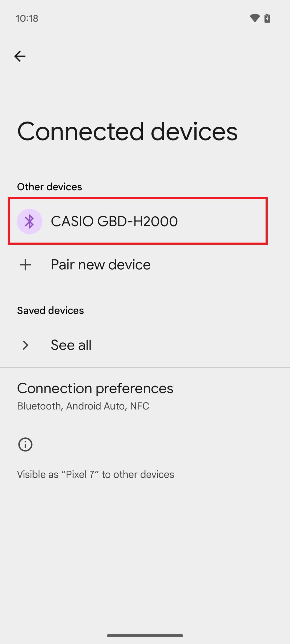
Task: Tap the Other devices section header
Action: 49,187
